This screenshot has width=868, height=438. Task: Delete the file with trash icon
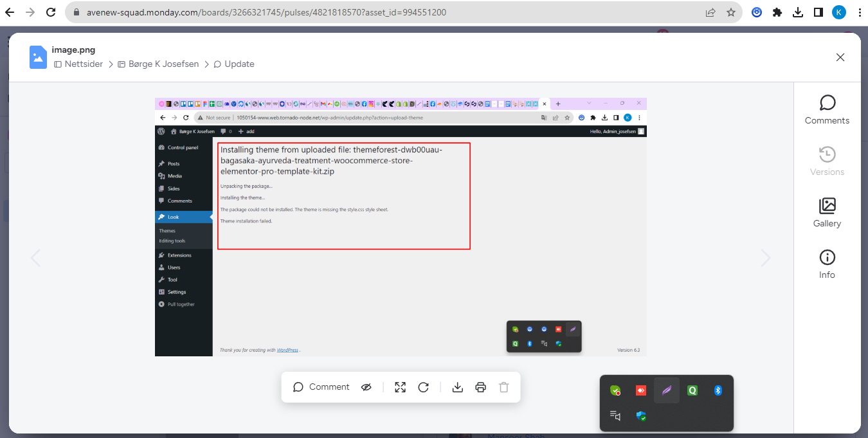pyautogui.click(x=504, y=387)
